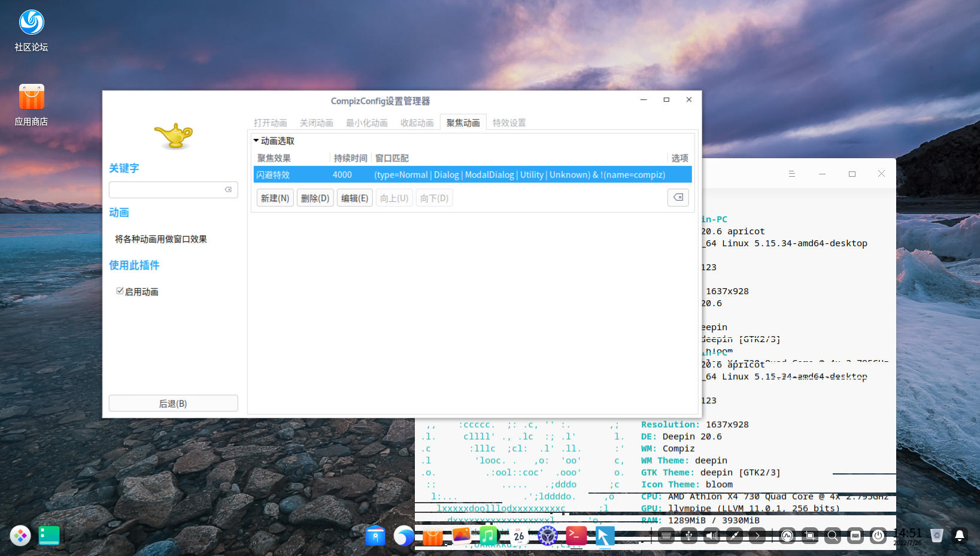
Task: Switch to the 打开动画 tab
Action: pos(271,123)
